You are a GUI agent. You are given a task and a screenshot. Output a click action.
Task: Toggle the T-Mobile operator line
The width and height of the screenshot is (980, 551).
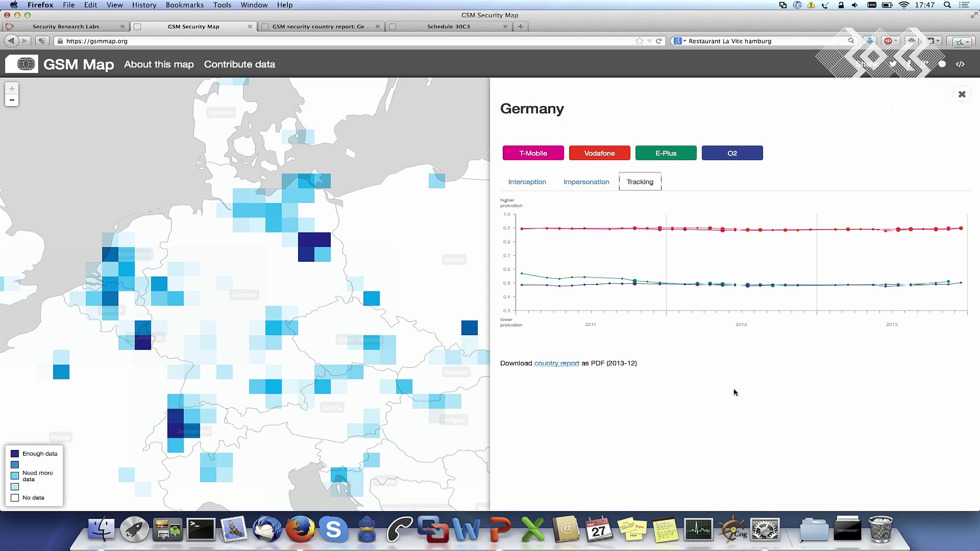click(x=533, y=153)
